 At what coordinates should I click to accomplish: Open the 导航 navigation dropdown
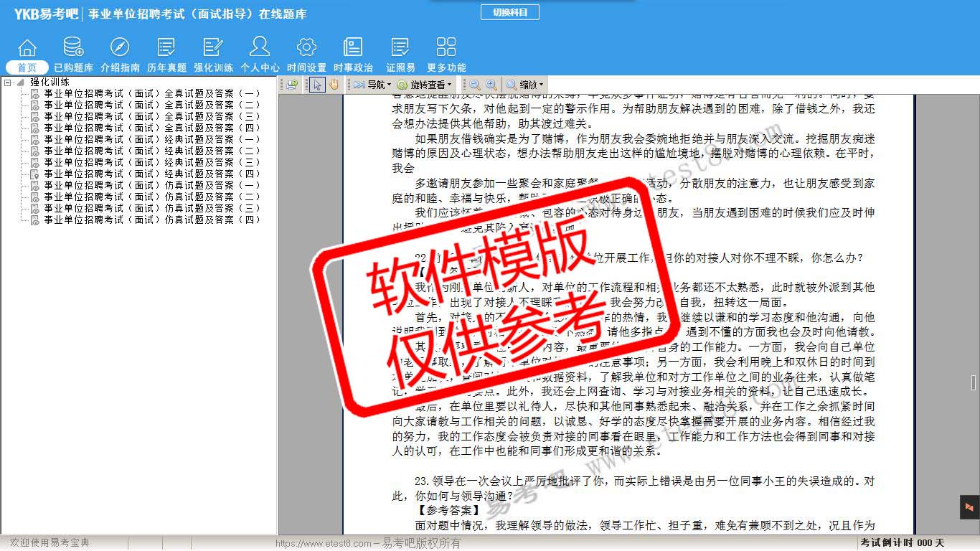point(372,85)
